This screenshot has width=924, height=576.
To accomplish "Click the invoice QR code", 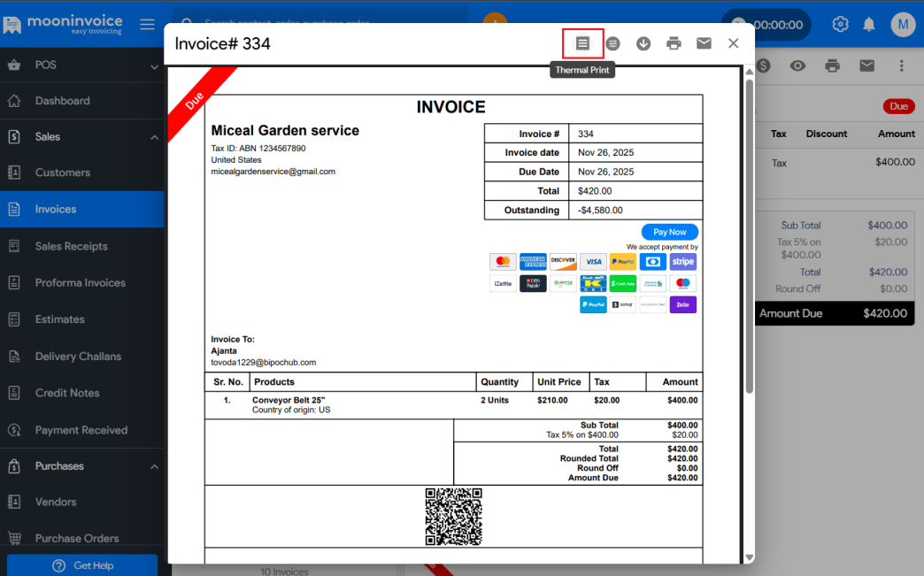I will pos(453,516).
